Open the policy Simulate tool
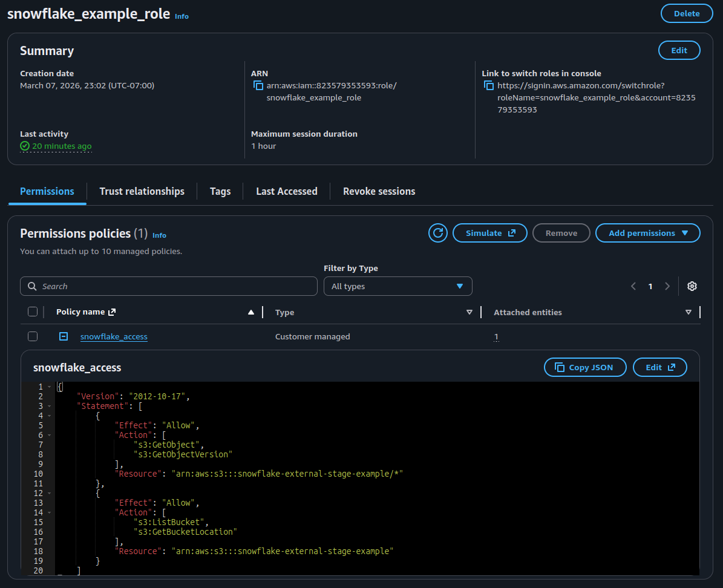 tap(489, 233)
